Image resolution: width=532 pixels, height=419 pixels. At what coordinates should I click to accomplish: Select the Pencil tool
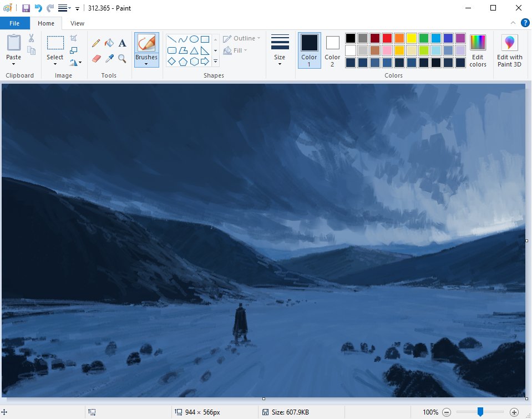pyautogui.click(x=96, y=43)
